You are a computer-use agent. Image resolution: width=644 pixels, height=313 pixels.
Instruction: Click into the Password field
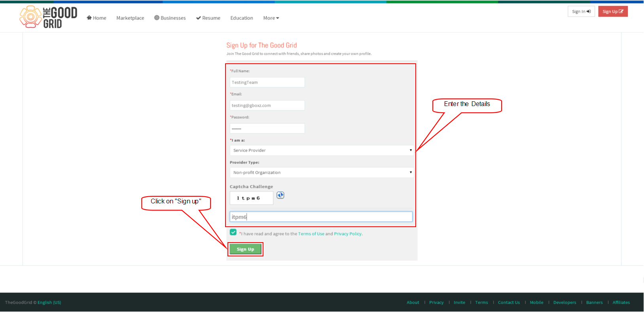[x=267, y=129]
